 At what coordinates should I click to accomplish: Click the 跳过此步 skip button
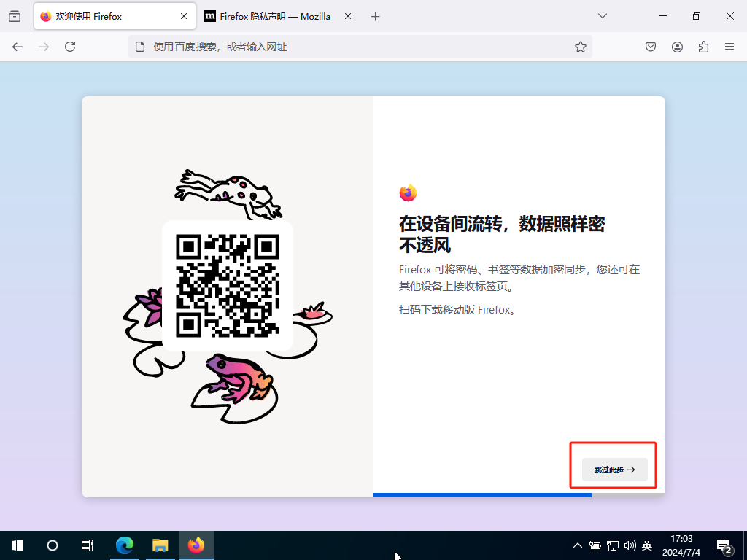pyautogui.click(x=614, y=470)
